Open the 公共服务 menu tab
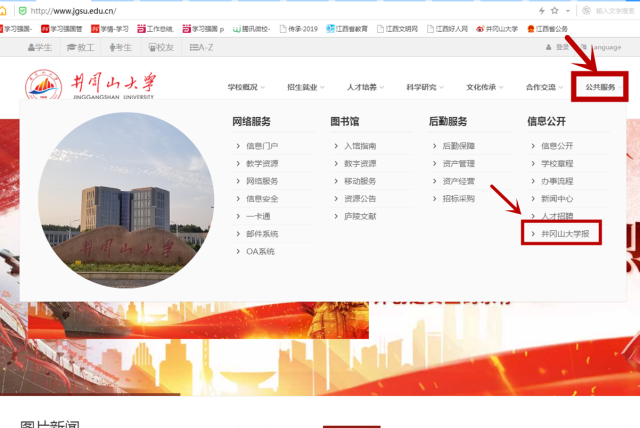The image size is (640, 428). (601, 88)
